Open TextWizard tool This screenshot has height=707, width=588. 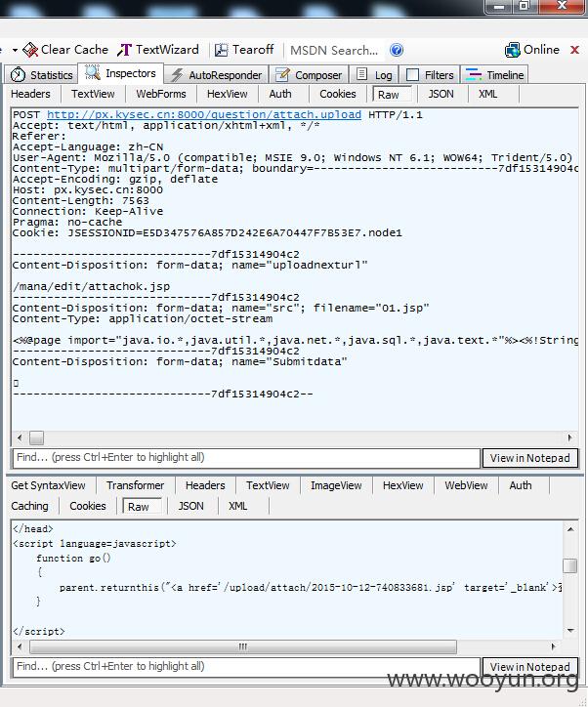coord(158,50)
